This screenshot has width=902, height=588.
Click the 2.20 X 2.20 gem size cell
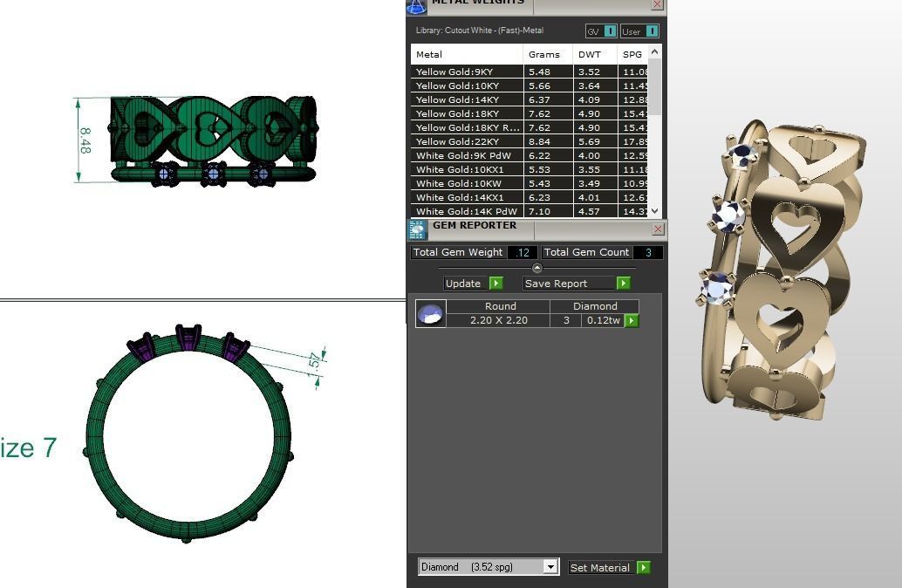point(498,320)
